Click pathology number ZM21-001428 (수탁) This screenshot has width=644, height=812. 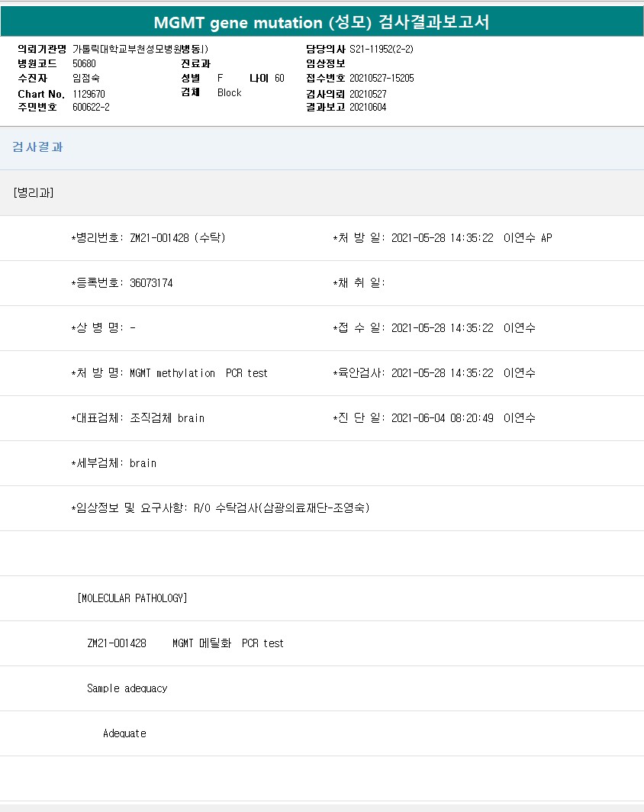point(177,238)
